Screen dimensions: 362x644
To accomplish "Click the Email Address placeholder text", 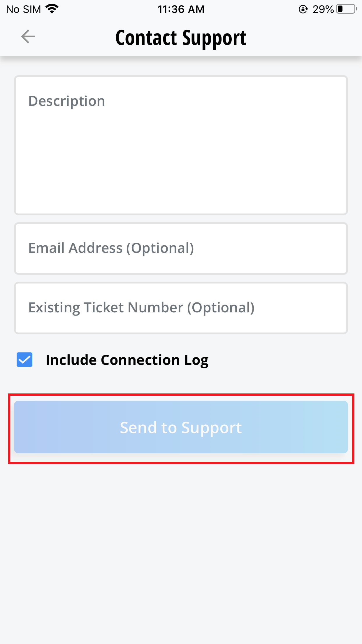I will [111, 248].
